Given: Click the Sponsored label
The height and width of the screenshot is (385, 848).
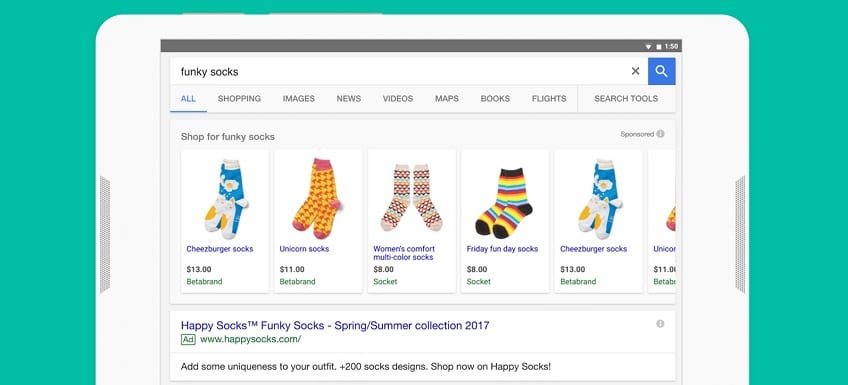Looking at the screenshot, I should pos(637,134).
